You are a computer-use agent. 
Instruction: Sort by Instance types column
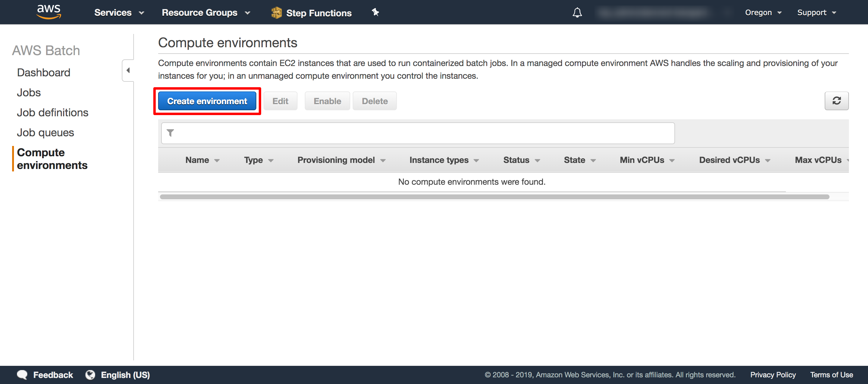(x=444, y=160)
